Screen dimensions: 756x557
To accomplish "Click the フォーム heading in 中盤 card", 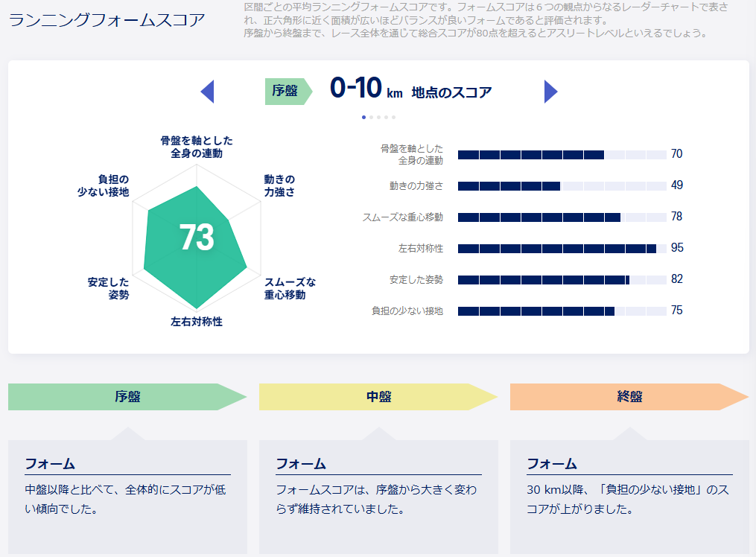I will [x=301, y=464].
